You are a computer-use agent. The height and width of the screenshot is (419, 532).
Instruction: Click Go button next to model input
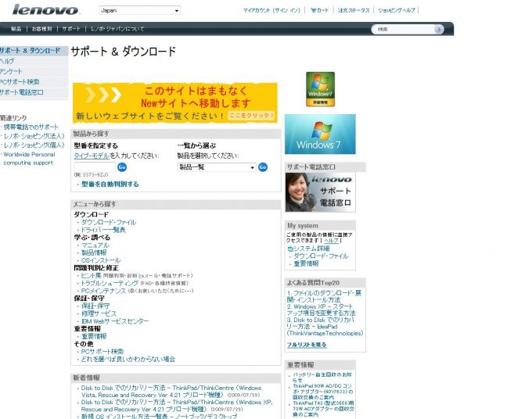(x=122, y=167)
